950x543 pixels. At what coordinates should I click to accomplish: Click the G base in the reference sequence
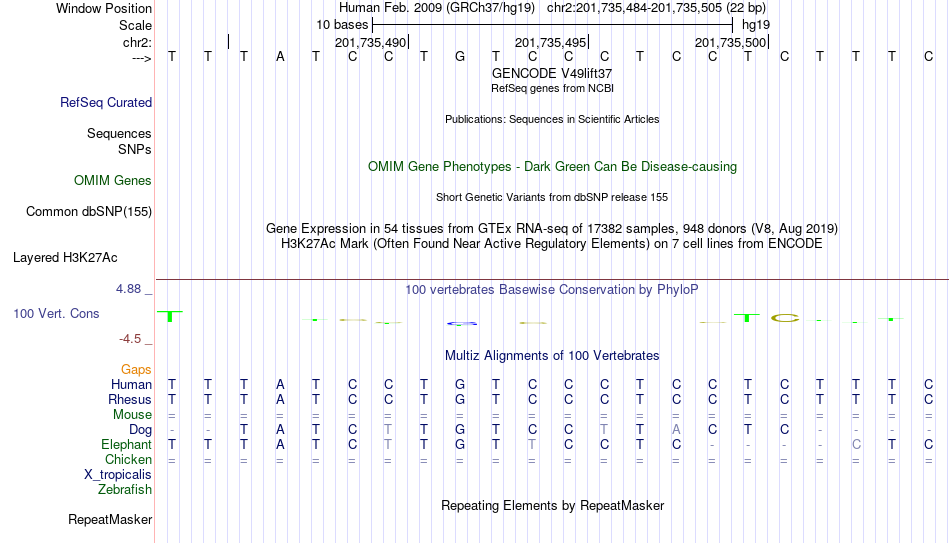[460, 57]
